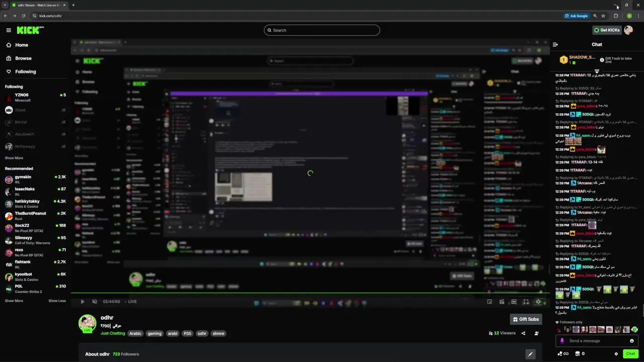Viewport: 644px width, 362px height.
Task: Select the PS5 tag
Action: point(188,333)
